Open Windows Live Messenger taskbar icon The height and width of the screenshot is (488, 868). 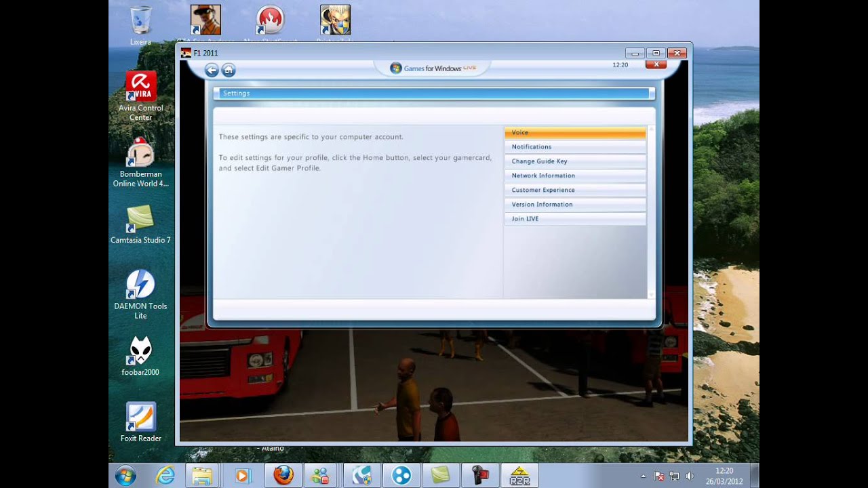(x=320, y=476)
